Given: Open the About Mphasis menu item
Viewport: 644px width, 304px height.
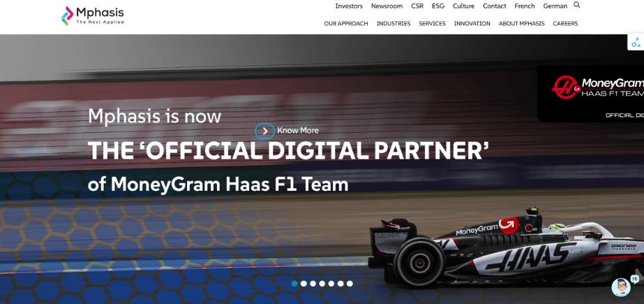Looking at the screenshot, I should [522, 24].
